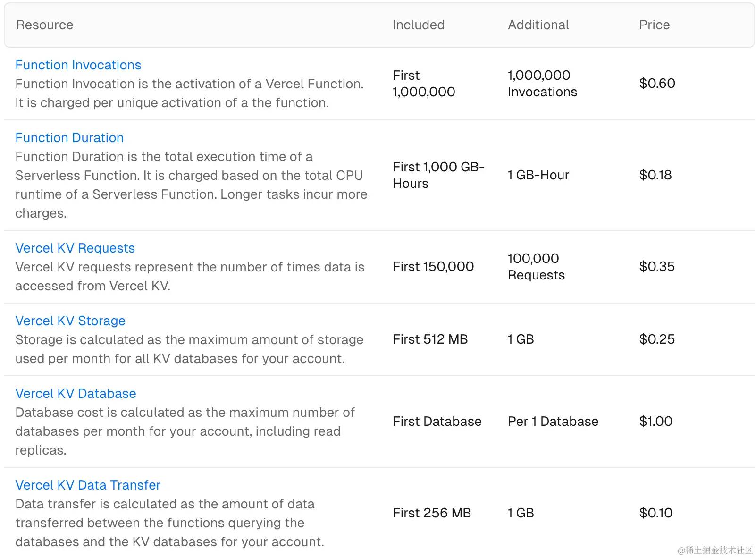Click the $1.00 KV Database price
Image resolution: width=756 pixels, height=558 pixels.
coord(655,422)
